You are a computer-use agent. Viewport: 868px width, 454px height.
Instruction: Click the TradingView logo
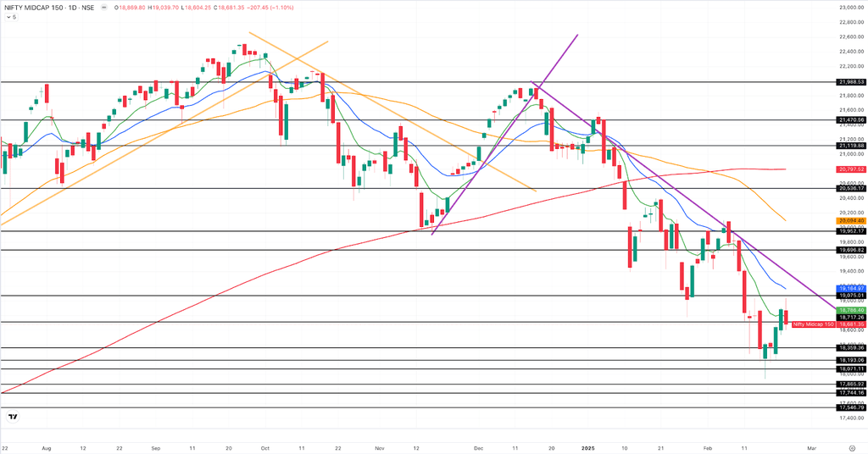pyautogui.click(x=13, y=417)
